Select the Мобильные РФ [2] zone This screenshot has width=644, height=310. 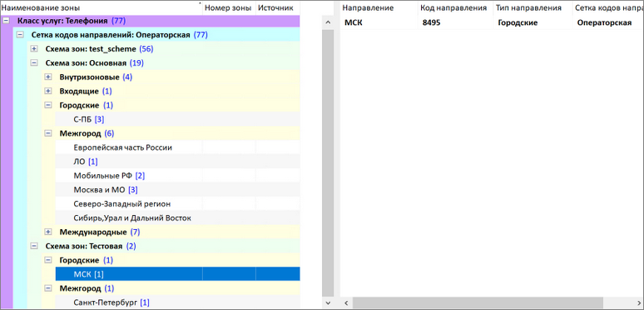pyautogui.click(x=177, y=176)
